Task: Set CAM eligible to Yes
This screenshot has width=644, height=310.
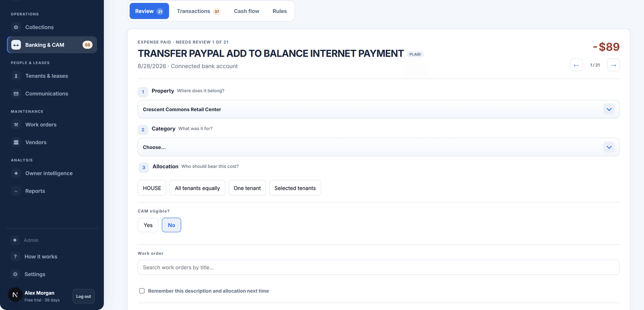Action: tap(148, 225)
